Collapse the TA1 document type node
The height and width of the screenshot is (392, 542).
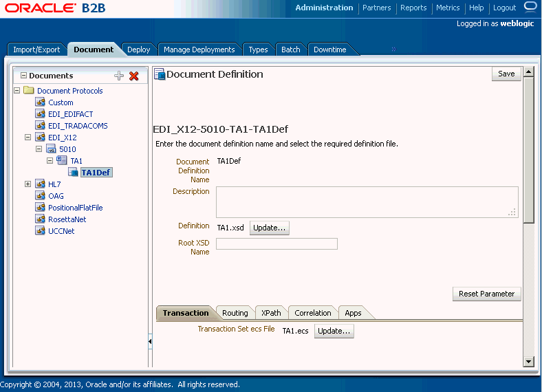click(50, 161)
